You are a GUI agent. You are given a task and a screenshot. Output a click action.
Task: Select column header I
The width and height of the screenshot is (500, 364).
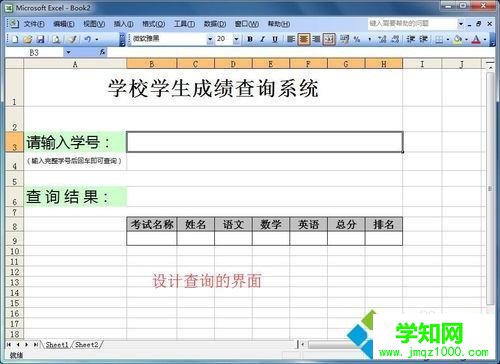(x=422, y=64)
